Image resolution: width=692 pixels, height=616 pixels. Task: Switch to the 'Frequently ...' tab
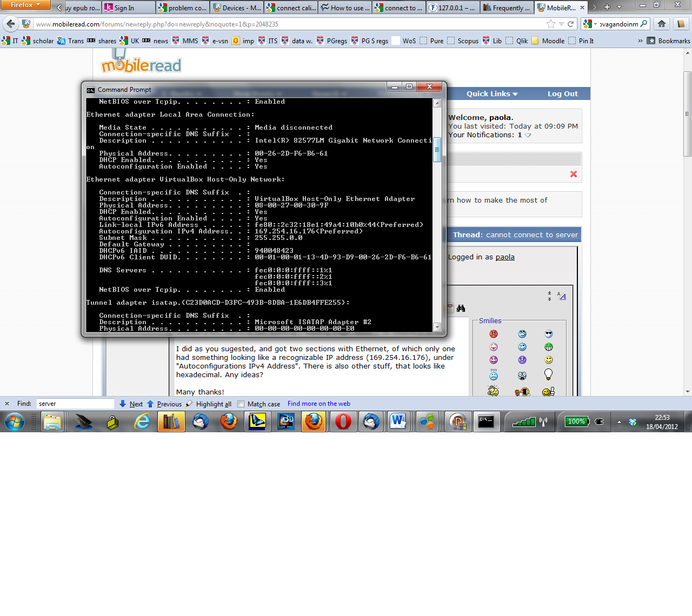pyautogui.click(x=507, y=8)
